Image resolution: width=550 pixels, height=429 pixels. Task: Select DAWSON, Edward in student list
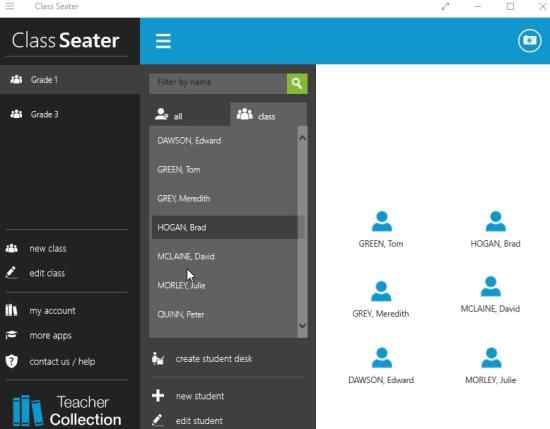(x=224, y=141)
